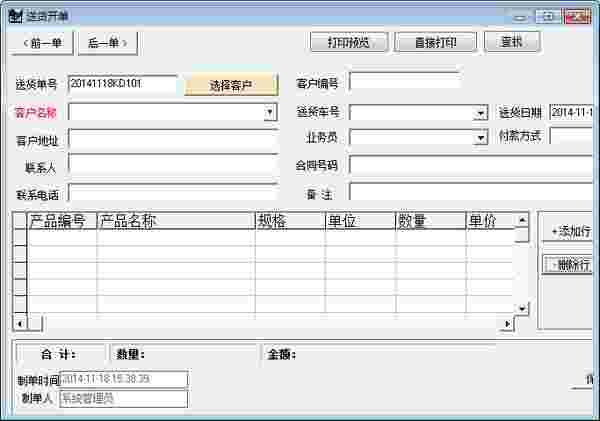Click the 制单人 creator field
The width and height of the screenshot is (600, 421).
click(124, 399)
